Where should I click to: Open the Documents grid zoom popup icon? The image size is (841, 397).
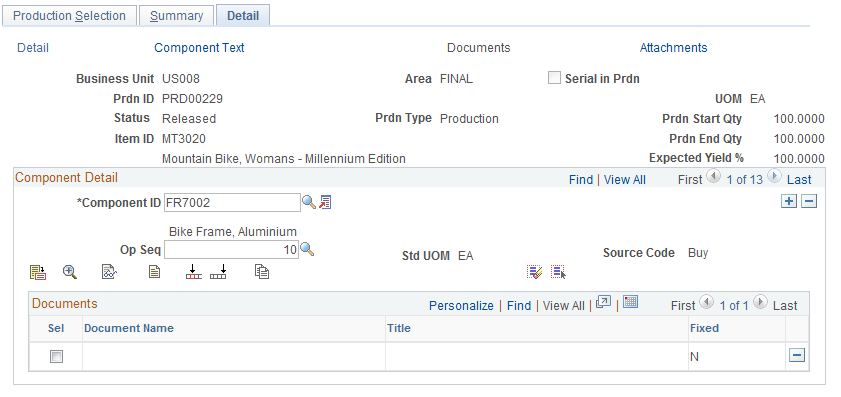[603, 302]
